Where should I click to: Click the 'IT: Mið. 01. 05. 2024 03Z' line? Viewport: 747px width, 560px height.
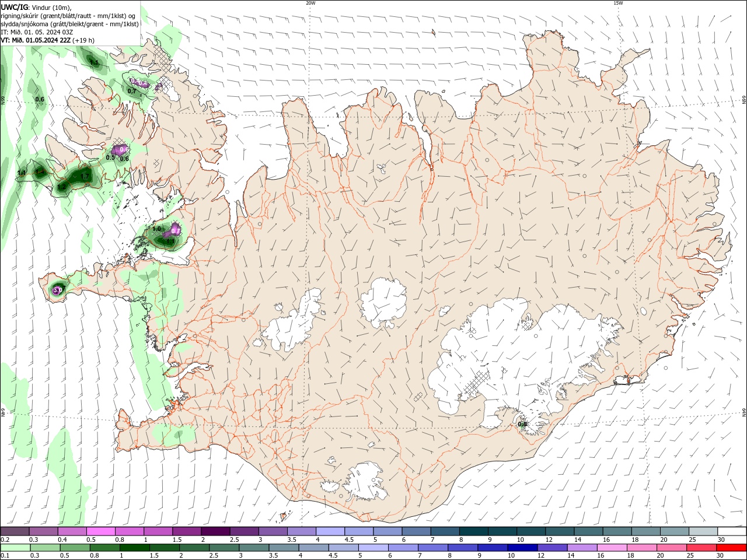[37, 32]
